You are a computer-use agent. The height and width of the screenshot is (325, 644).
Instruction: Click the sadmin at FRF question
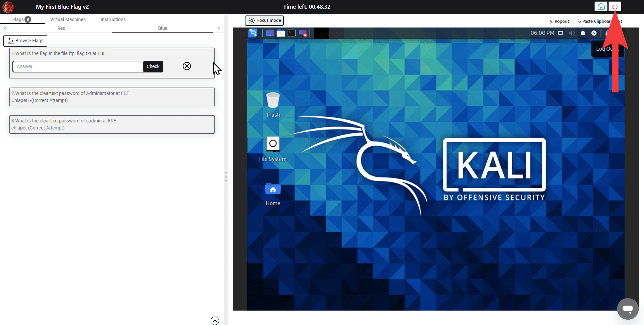click(64, 121)
